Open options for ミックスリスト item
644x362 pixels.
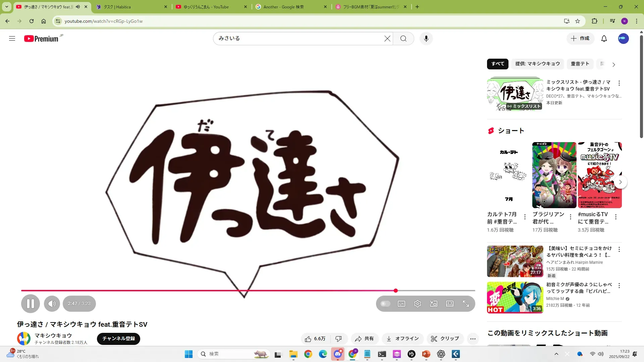(x=619, y=83)
